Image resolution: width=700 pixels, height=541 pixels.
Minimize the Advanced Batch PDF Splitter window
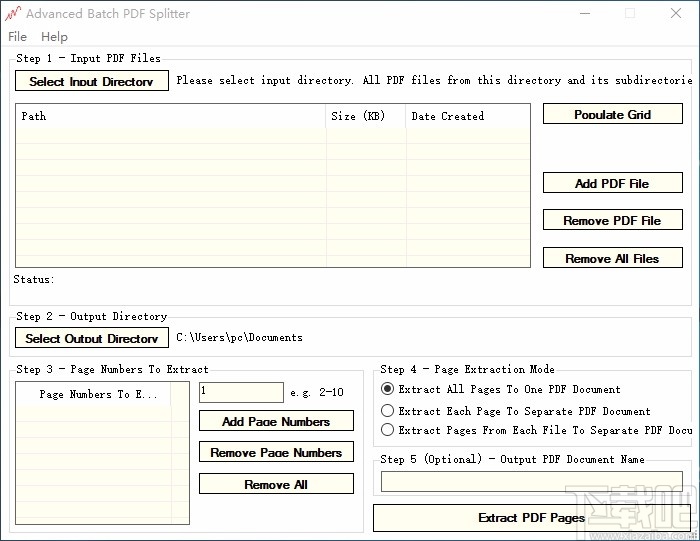[585, 13]
